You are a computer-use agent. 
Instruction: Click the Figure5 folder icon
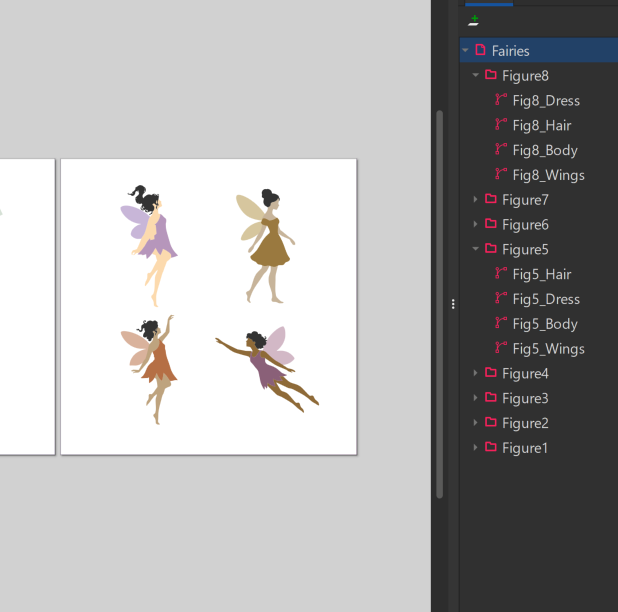pyautogui.click(x=491, y=249)
